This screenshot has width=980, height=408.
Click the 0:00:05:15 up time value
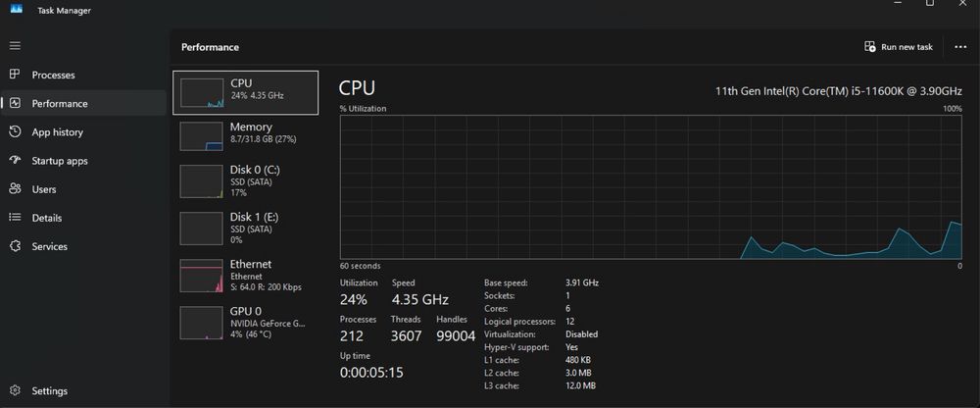coord(371,373)
